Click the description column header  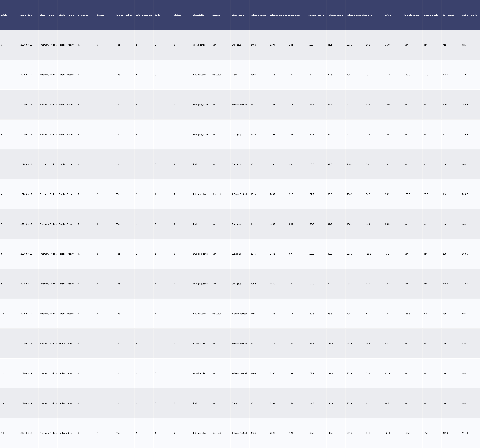coord(199,15)
